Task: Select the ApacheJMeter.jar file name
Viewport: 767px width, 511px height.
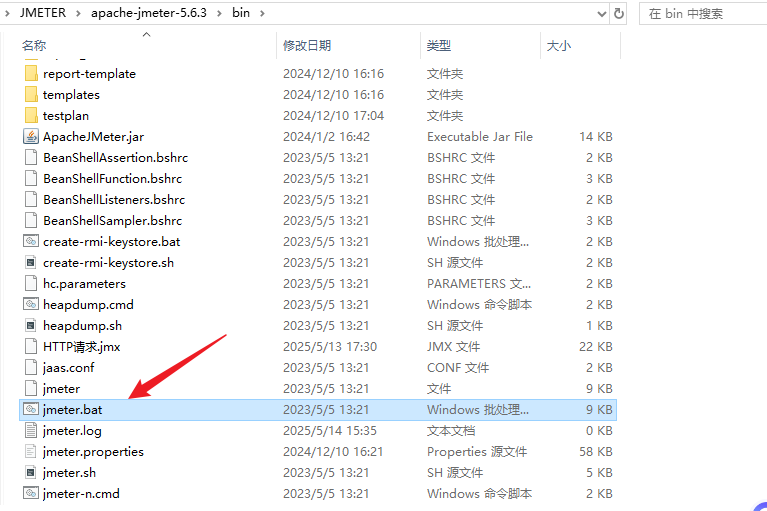Action: [93, 137]
